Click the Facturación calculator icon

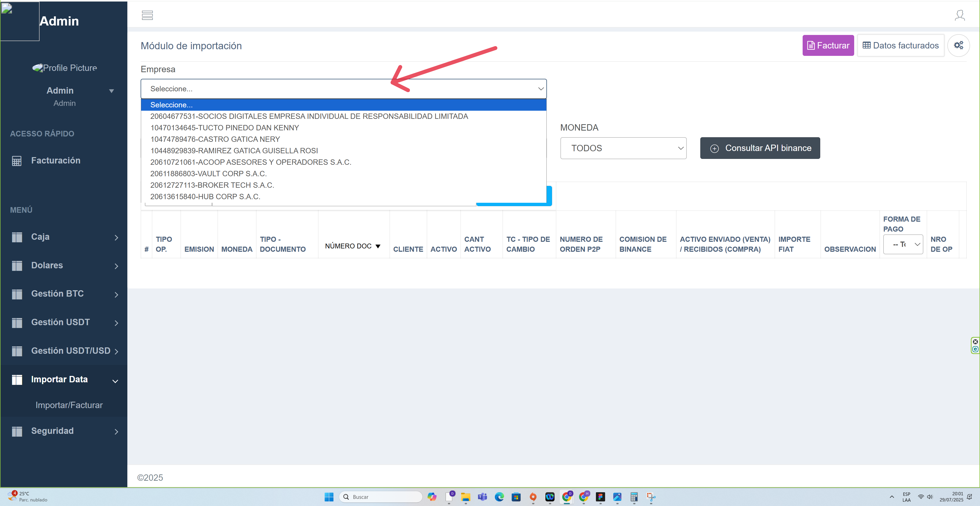(17, 161)
